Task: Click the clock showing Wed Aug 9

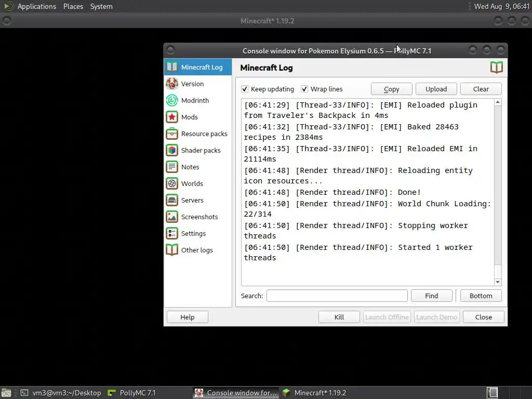Action: tap(501, 6)
